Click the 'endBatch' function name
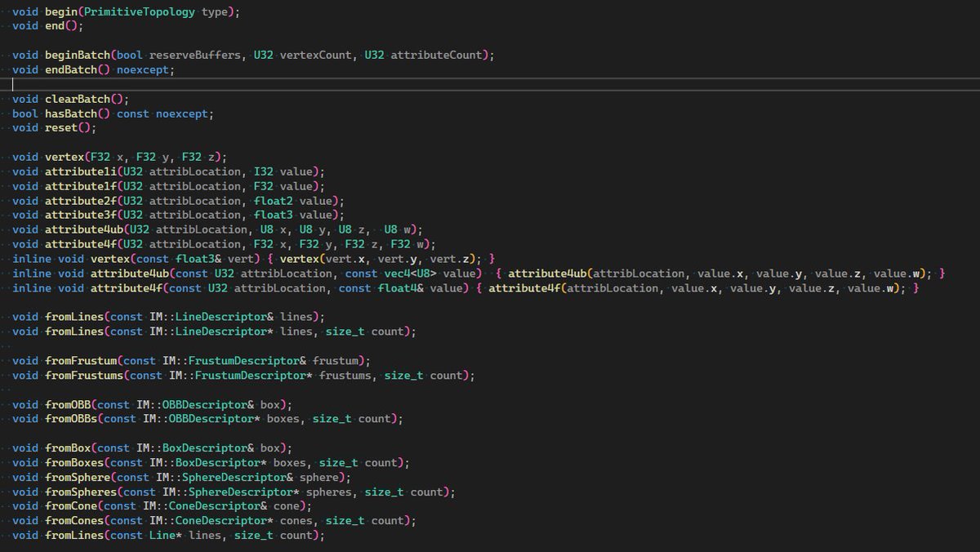Image resolution: width=980 pixels, height=552 pixels. point(71,70)
